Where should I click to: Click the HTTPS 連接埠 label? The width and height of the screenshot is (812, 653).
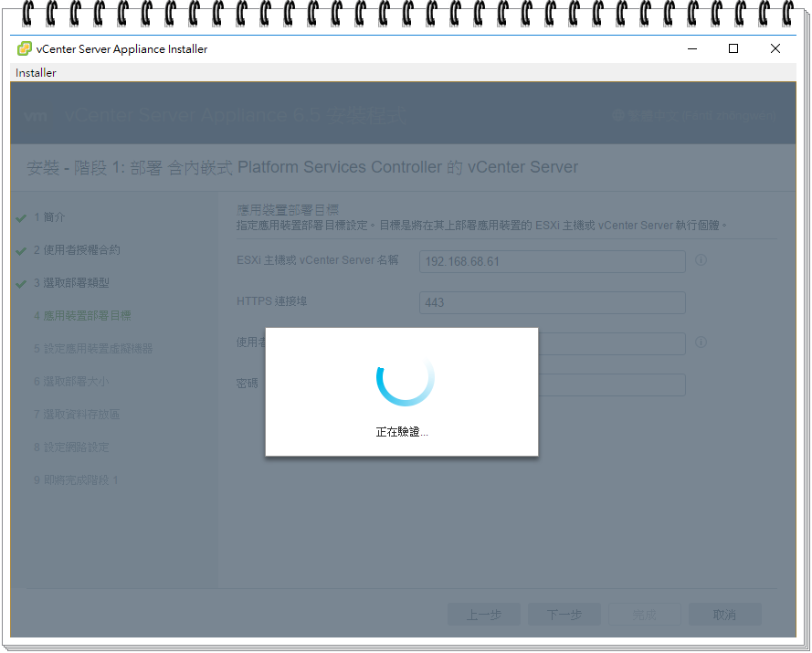(x=272, y=300)
